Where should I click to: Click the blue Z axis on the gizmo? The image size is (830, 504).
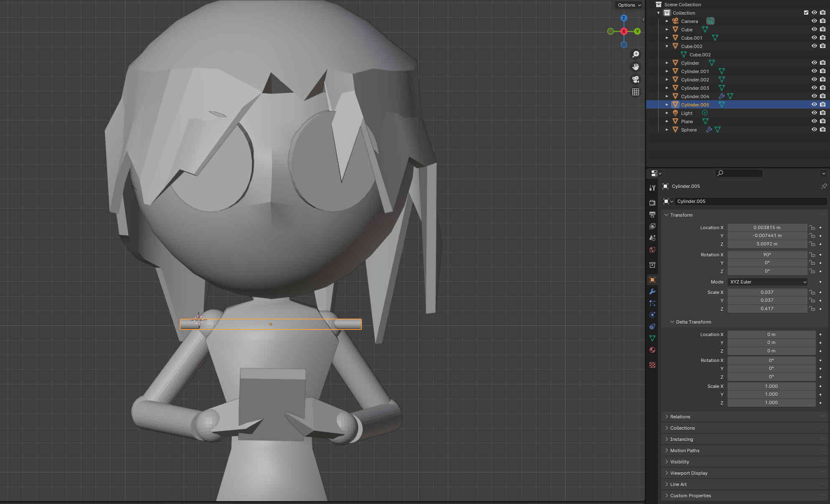pos(624,18)
